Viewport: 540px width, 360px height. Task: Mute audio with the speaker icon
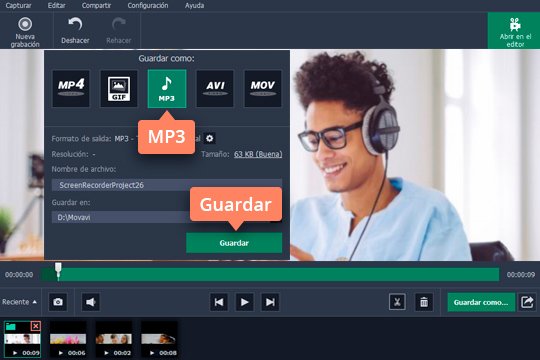[91, 302]
